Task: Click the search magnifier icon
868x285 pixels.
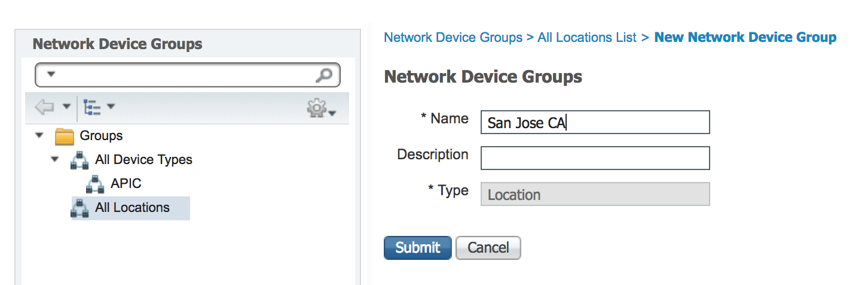Action: click(323, 75)
